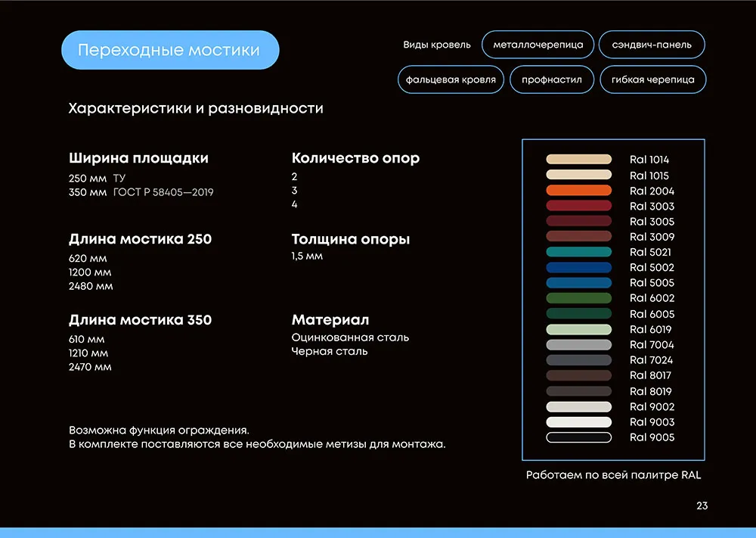The width and height of the screenshot is (756, 538).
Task: Choose the grey Ral 7004 swatch
Action: point(578,344)
